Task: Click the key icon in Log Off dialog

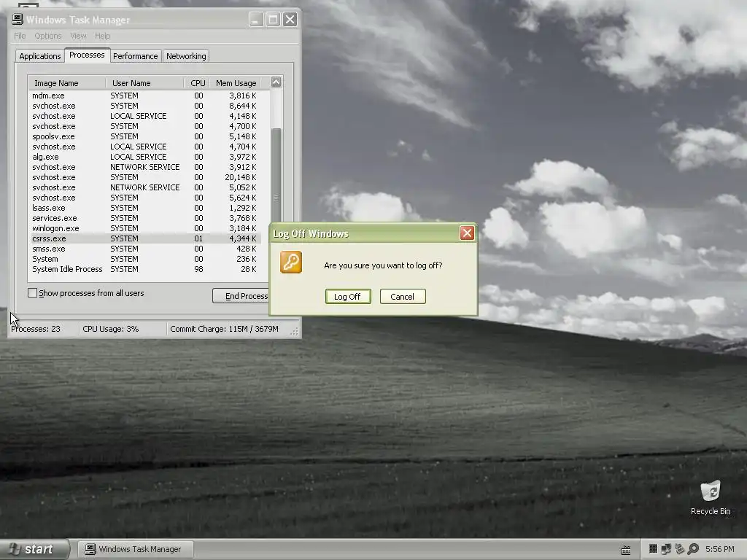Action: [290, 262]
